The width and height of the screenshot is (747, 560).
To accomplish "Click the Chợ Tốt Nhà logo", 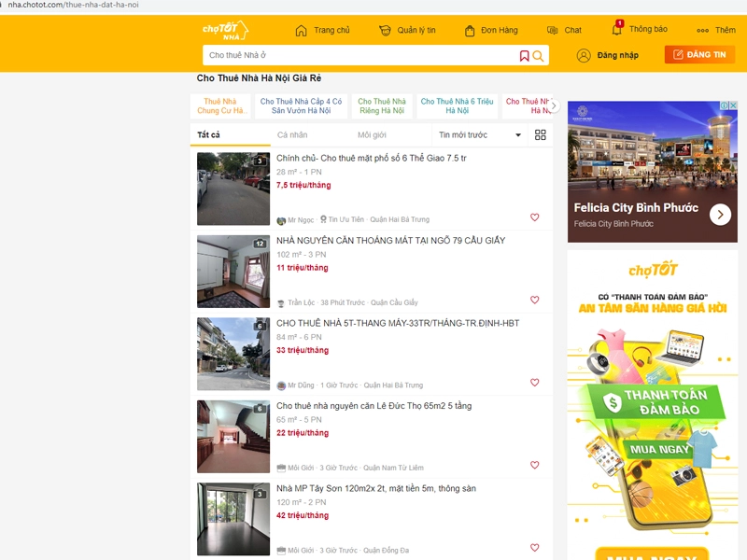I will pyautogui.click(x=225, y=31).
